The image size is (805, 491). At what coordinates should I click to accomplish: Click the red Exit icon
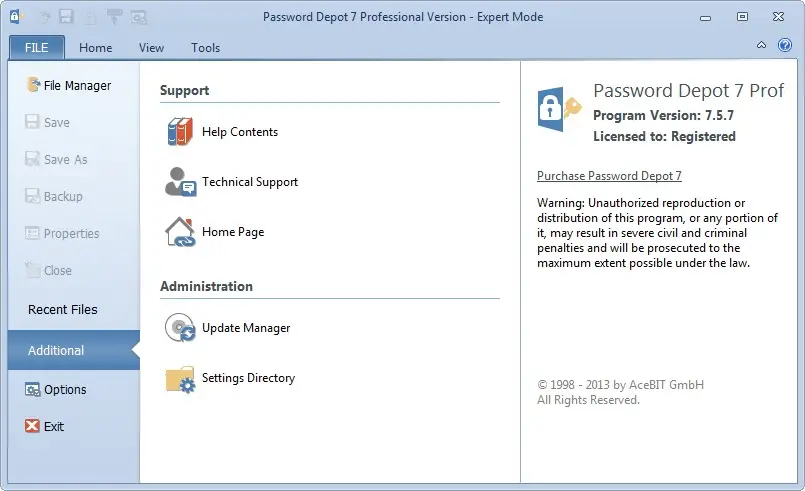point(32,426)
